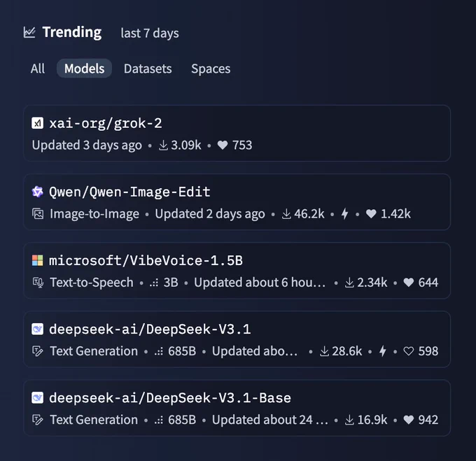The width and height of the screenshot is (476, 461).
Task: Click grok-2 heart likes icon
Action: point(223,146)
